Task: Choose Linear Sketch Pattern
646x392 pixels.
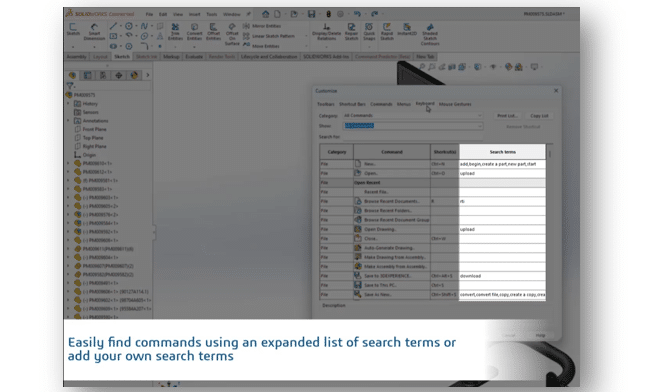Action: 269,36
